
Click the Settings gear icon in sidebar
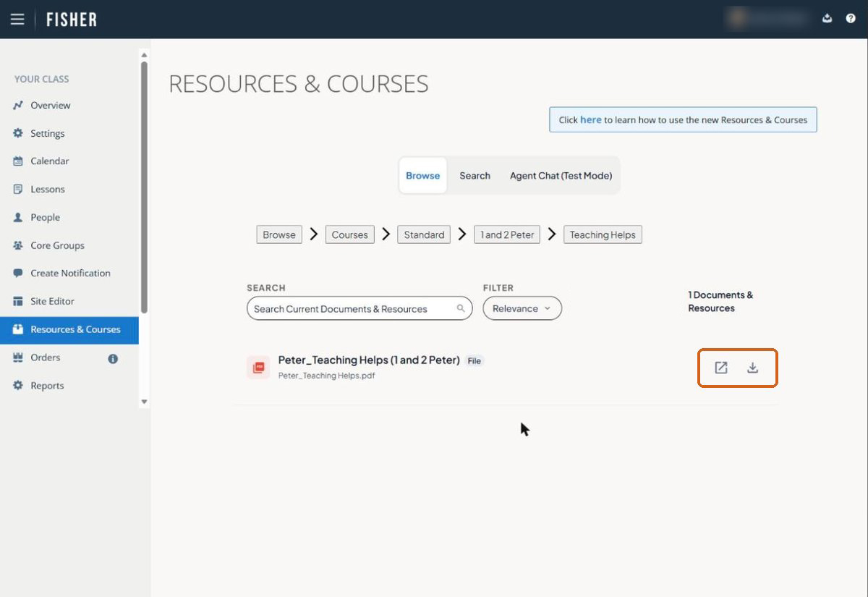[18, 133]
